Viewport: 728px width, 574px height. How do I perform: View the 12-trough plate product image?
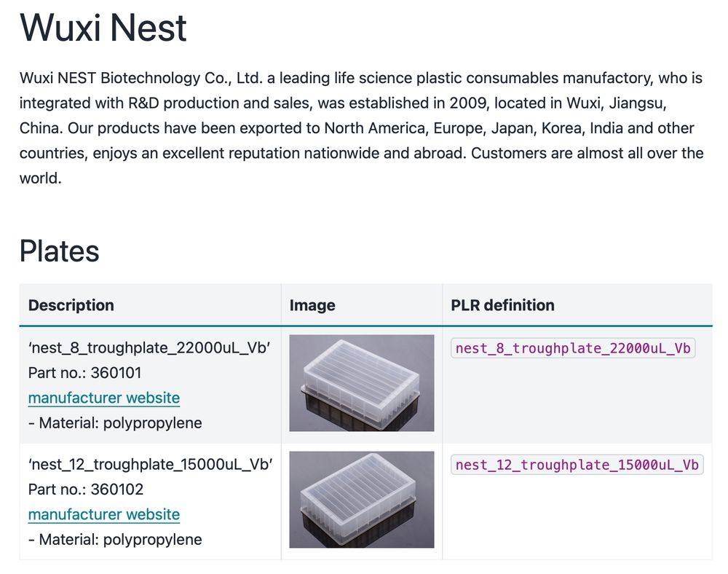tap(362, 500)
